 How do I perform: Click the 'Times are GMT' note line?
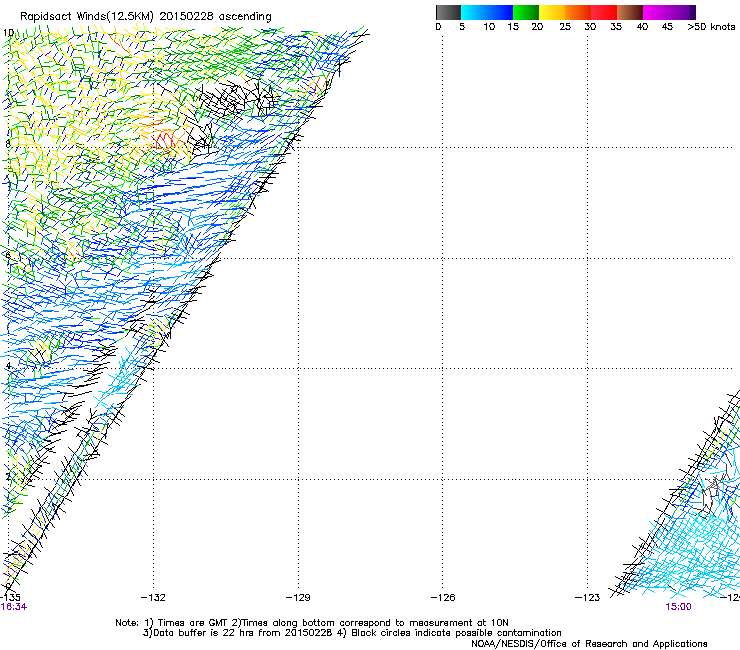[312, 623]
